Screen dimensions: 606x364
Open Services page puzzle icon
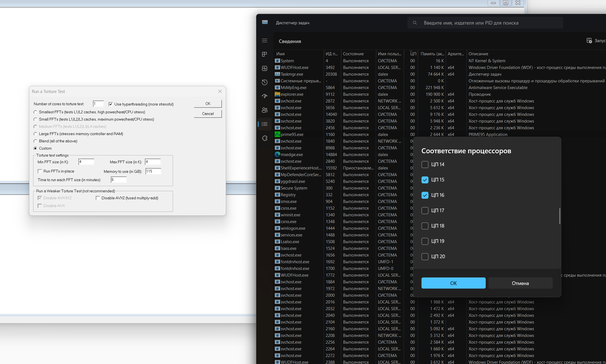click(x=265, y=138)
